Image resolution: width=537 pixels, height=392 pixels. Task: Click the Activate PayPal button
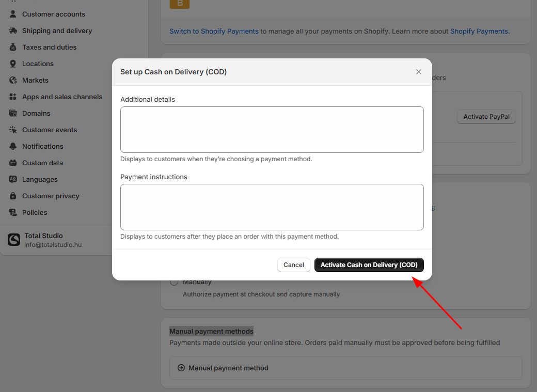point(486,117)
